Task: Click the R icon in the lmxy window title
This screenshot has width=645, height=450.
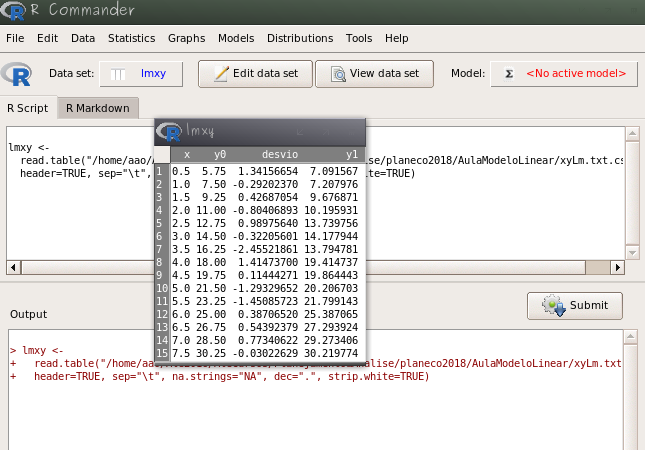Action: pyautogui.click(x=172, y=132)
